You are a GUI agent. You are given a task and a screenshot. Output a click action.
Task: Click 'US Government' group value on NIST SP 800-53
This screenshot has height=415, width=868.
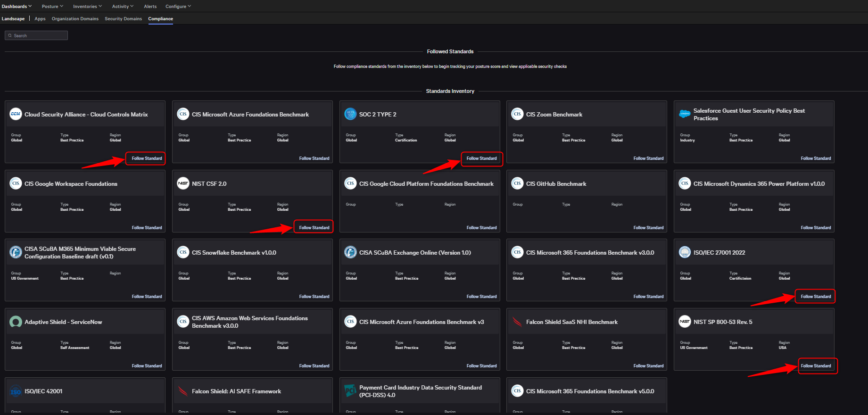694,348
